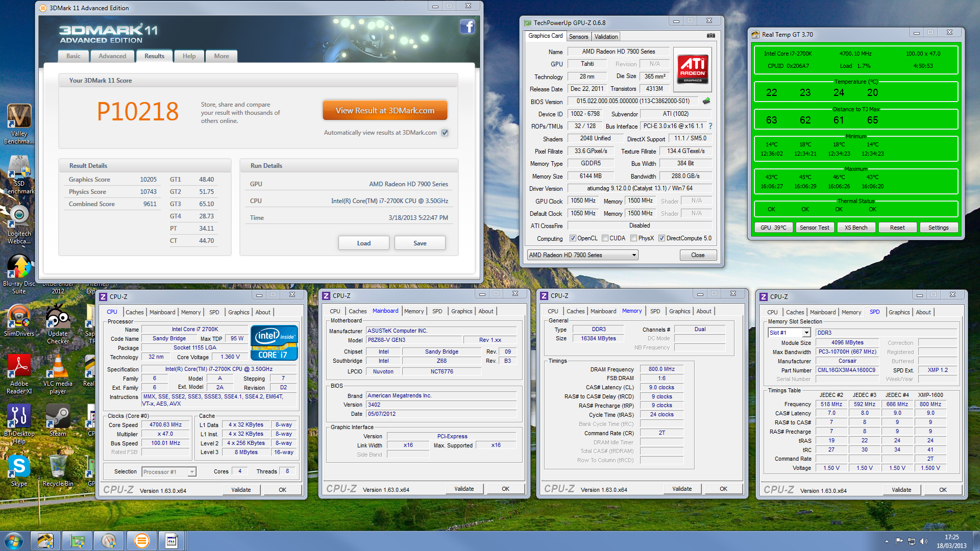This screenshot has width=980, height=551.
Task: Click the DRAM Frequency 800.0 MHz value
Action: [661, 369]
